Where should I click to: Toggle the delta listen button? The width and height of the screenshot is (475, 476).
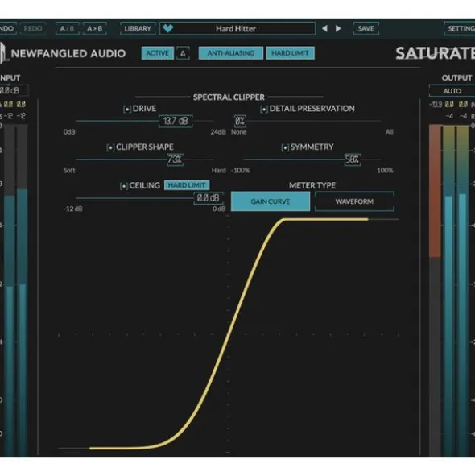point(183,53)
